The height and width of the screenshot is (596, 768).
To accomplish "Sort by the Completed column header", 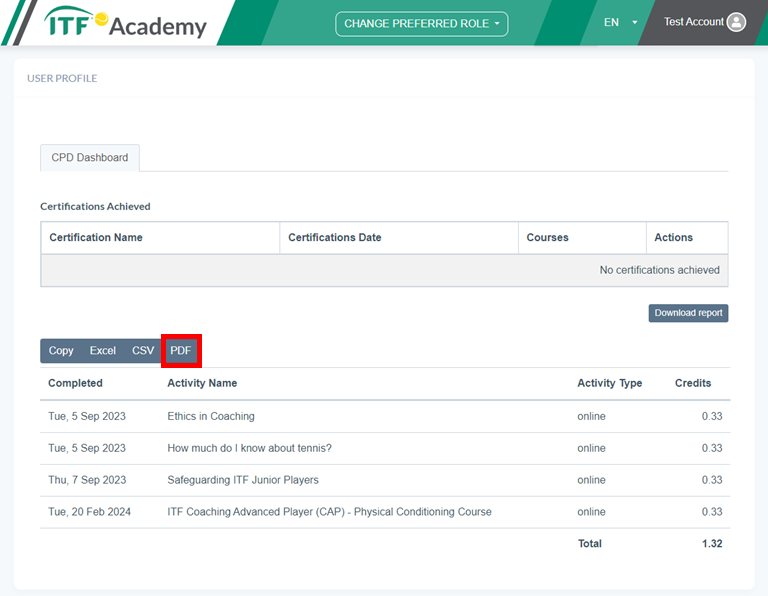I will click(75, 383).
